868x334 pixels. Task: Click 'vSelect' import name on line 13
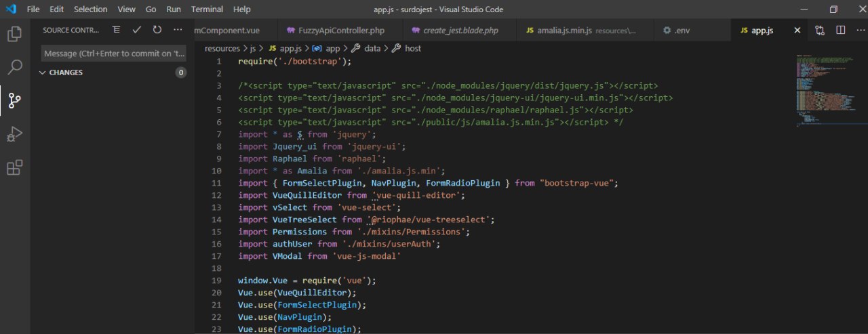click(290, 207)
